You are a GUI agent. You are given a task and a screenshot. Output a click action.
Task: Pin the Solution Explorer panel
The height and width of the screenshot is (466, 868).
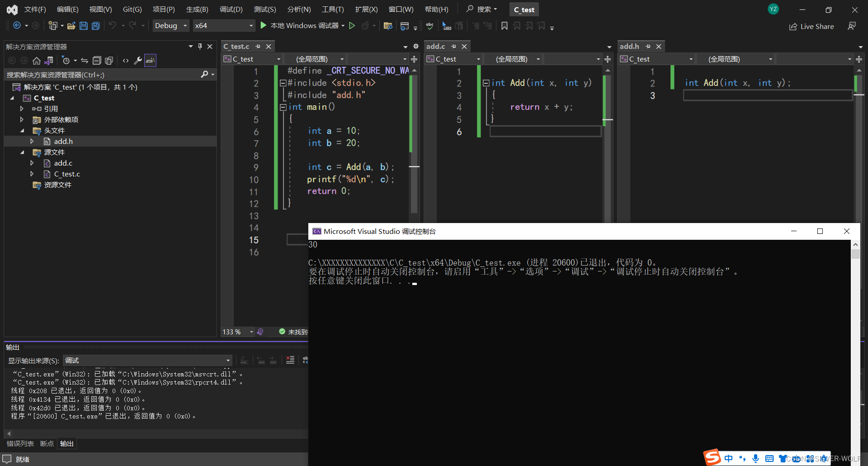tap(200, 46)
